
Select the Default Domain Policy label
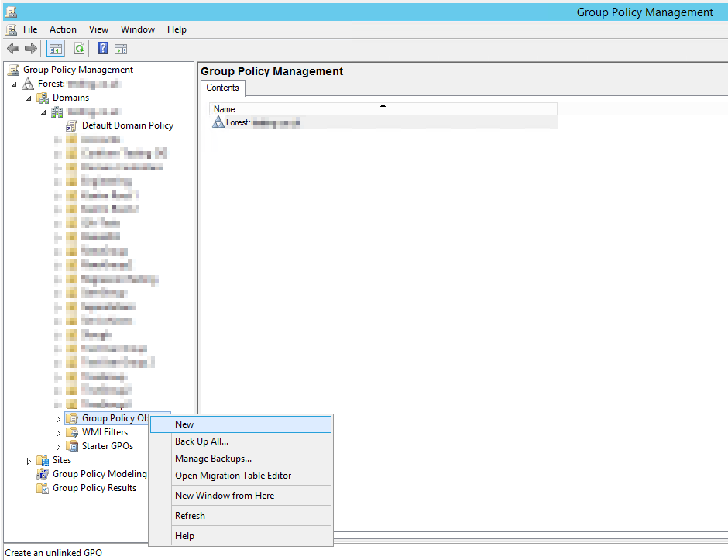point(128,125)
